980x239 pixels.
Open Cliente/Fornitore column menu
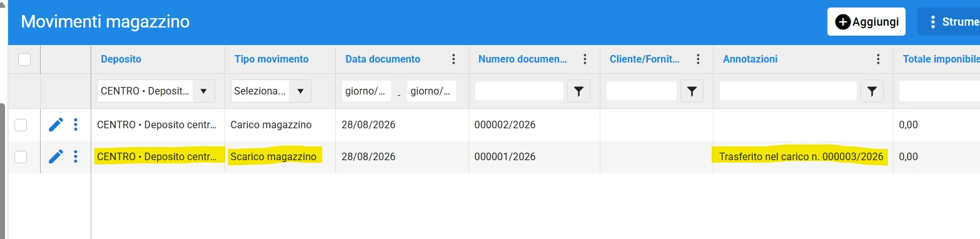point(698,59)
